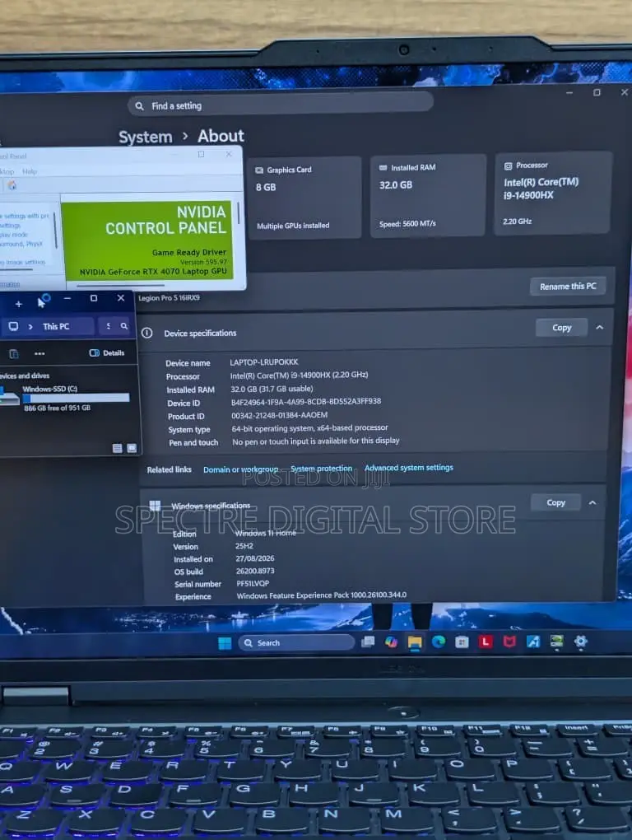Click the Rename this PC button
This screenshot has width=632, height=840.
[568, 286]
